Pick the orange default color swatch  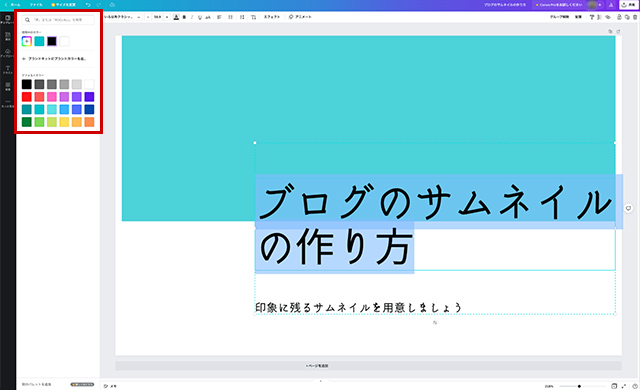(89, 122)
